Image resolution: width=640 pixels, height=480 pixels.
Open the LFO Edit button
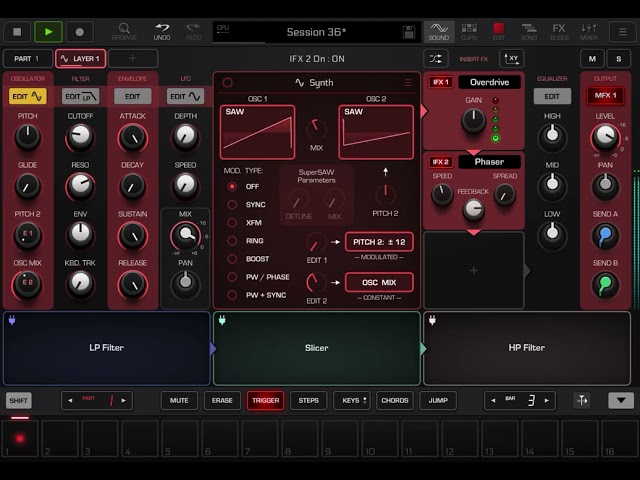click(x=185, y=96)
